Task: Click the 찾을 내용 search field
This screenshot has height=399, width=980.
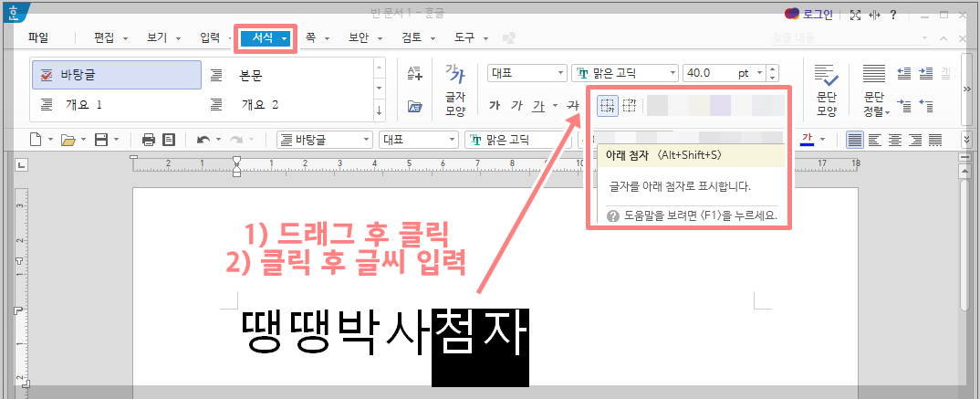Action: click(850, 38)
